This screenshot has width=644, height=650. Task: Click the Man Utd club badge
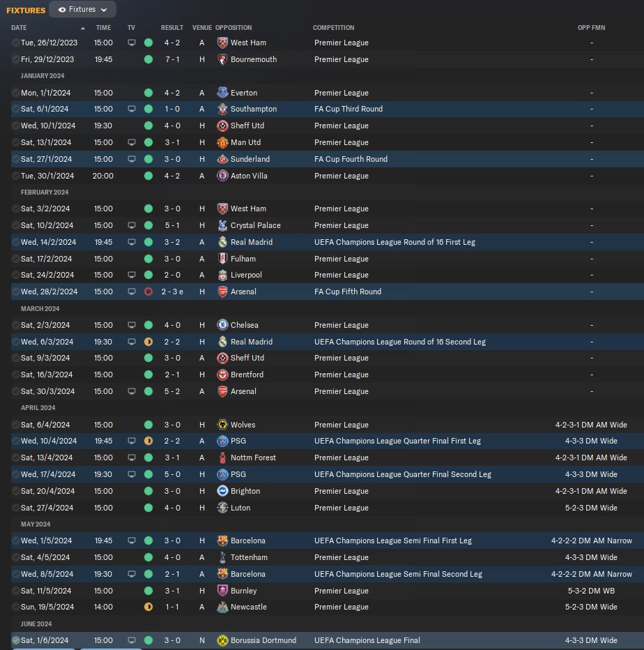point(222,142)
